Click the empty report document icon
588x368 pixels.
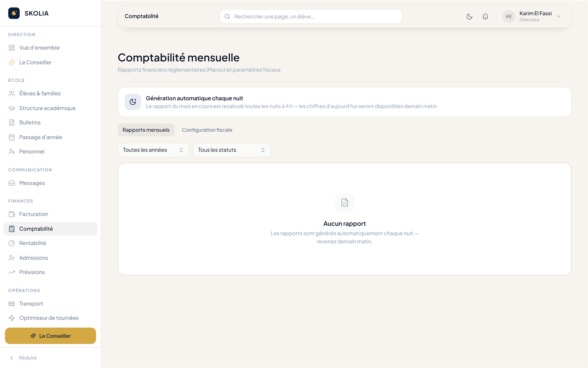(x=345, y=202)
